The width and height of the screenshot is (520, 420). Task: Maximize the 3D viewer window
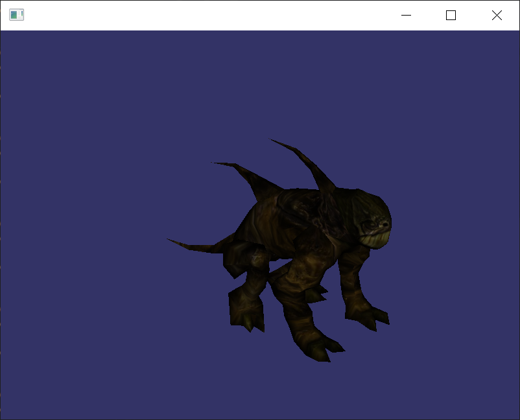tap(451, 16)
